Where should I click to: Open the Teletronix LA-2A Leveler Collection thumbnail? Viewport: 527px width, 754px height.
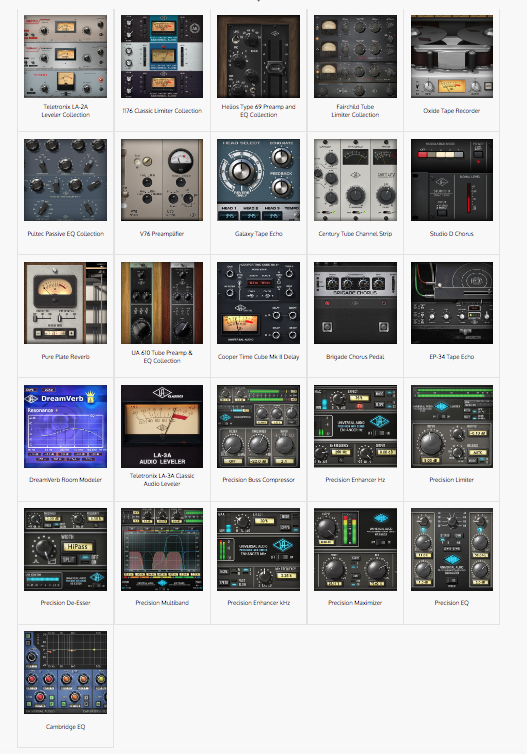pos(65,56)
